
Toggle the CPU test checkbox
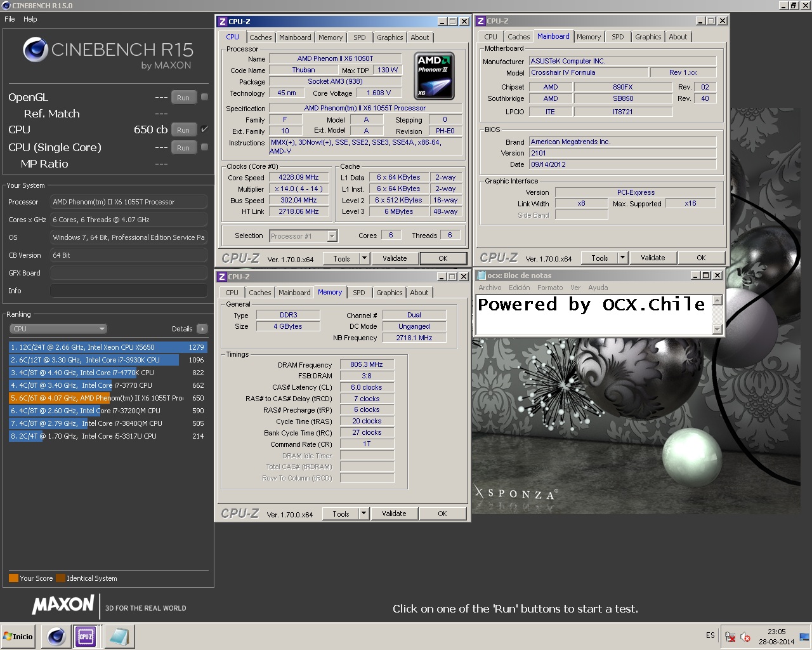[x=204, y=129]
